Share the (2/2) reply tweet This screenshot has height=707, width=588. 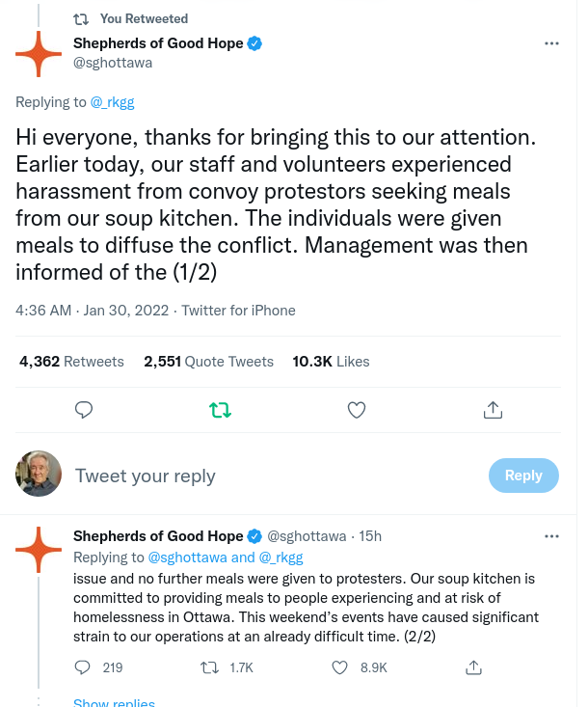click(x=473, y=667)
